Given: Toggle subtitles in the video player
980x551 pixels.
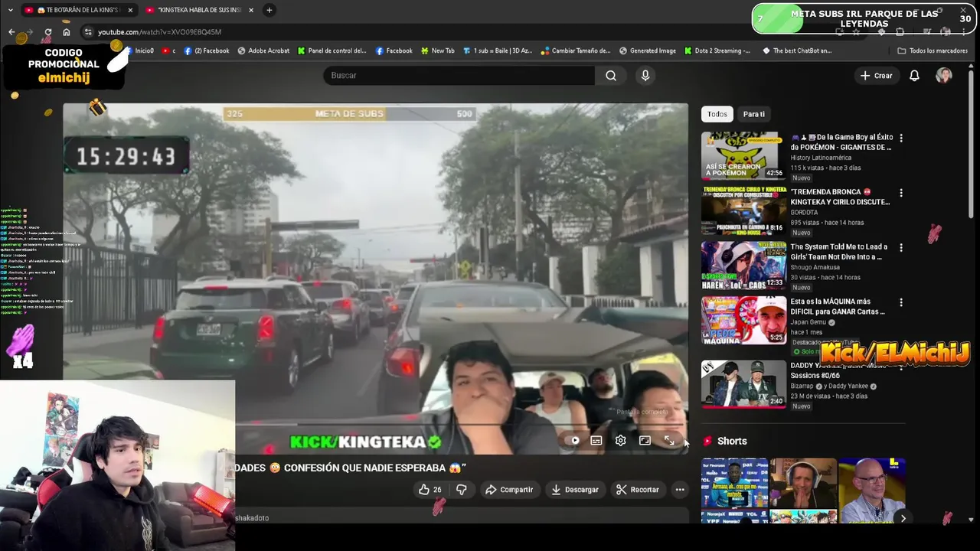Looking at the screenshot, I should [x=596, y=441].
